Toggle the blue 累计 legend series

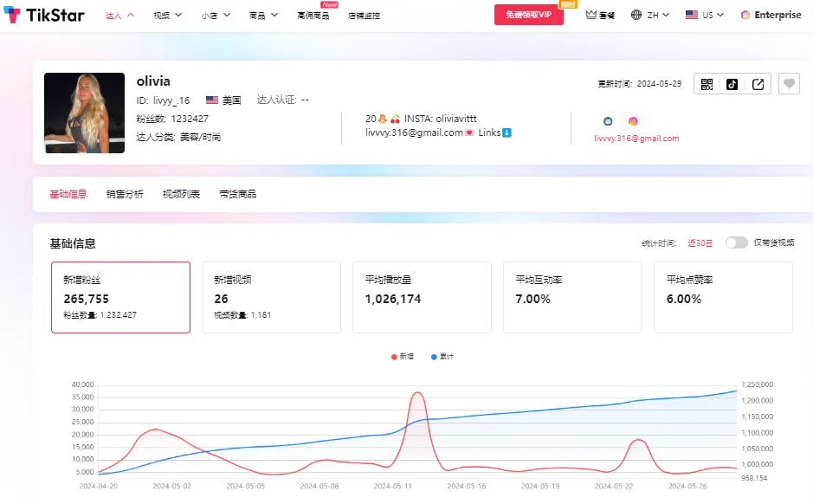(x=442, y=356)
